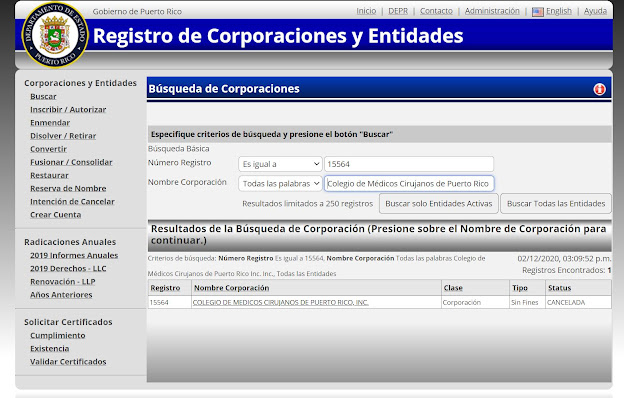624x398 pixels.
Task: Open Fusionar / Consolidar sidebar link
Action: coord(71,162)
